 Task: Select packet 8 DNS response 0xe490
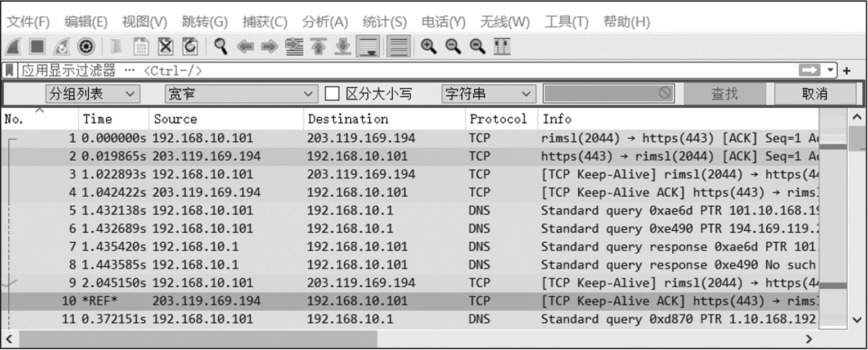pos(410,265)
